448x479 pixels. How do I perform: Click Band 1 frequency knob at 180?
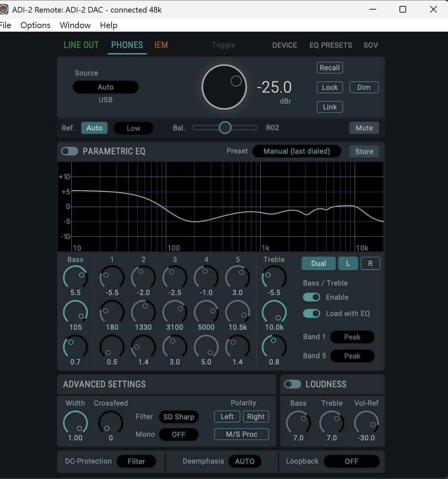(x=112, y=312)
